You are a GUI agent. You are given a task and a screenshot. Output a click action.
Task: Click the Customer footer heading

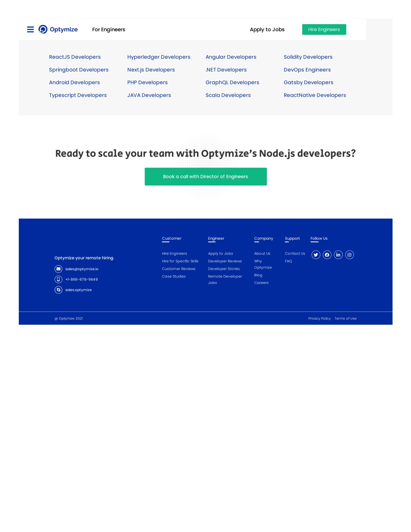click(x=172, y=238)
